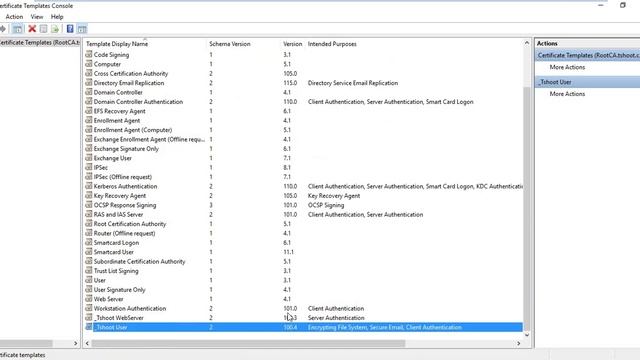
Task: Select the RAS and IAS Server template
Action: click(118, 214)
